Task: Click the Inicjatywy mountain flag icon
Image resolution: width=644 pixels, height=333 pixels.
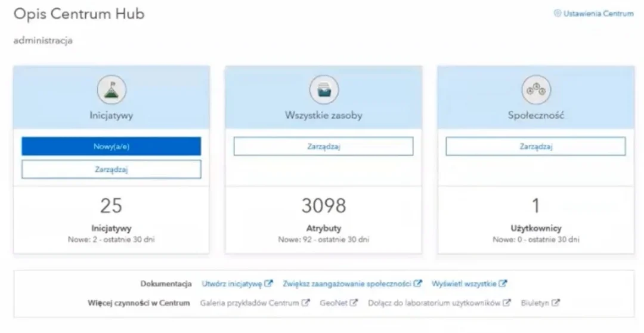Action: click(x=112, y=90)
